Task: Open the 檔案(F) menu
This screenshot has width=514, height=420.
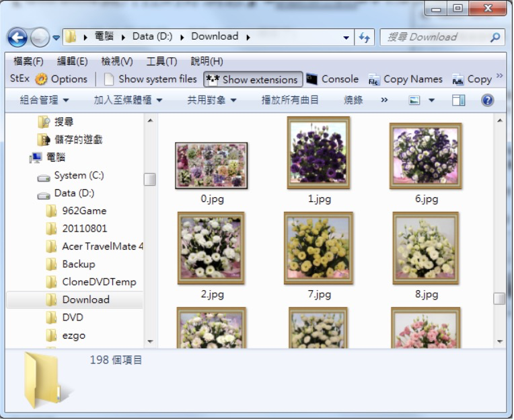Action: click(x=28, y=61)
